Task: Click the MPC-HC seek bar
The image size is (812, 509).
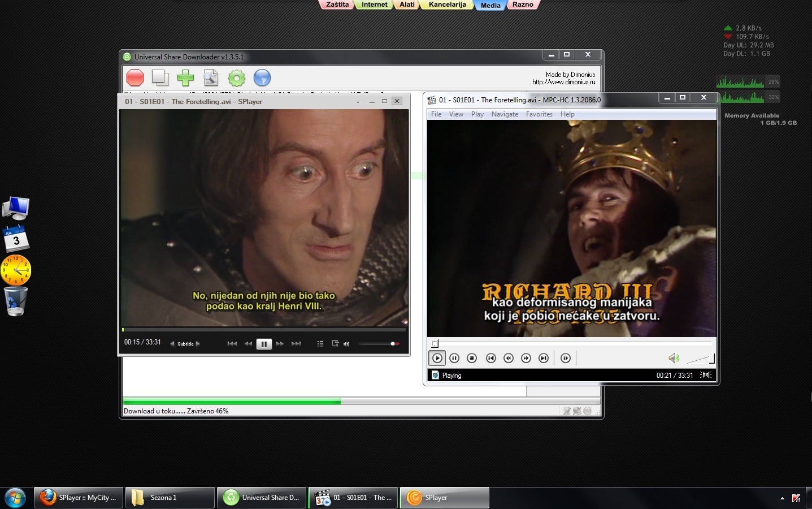Action: [x=571, y=343]
